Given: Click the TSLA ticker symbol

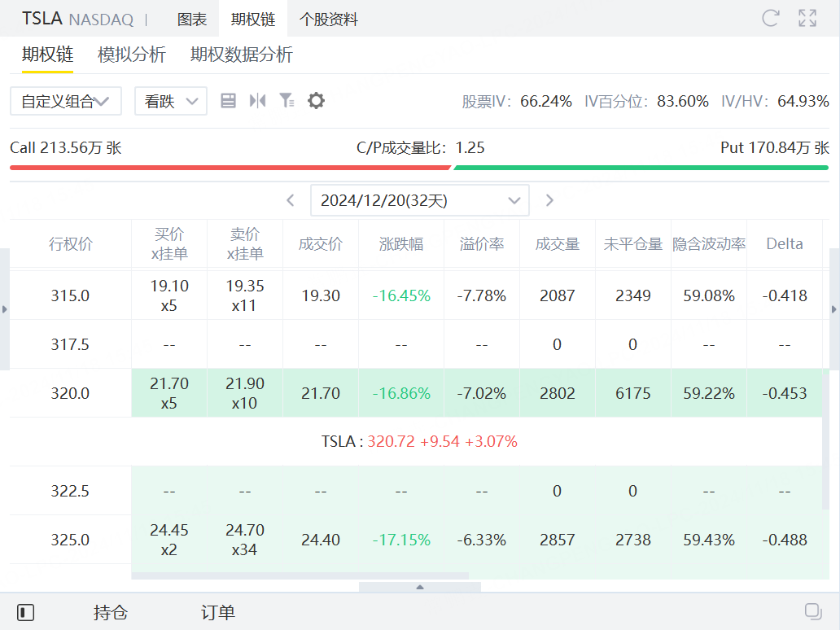Looking at the screenshot, I should [x=42, y=19].
